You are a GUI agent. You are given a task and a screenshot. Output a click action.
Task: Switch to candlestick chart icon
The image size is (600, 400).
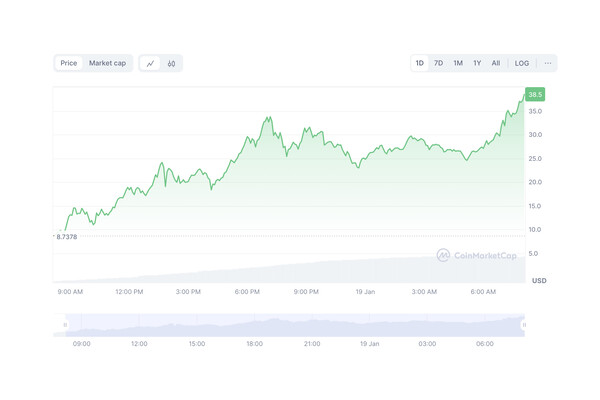[x=172, y=63]
